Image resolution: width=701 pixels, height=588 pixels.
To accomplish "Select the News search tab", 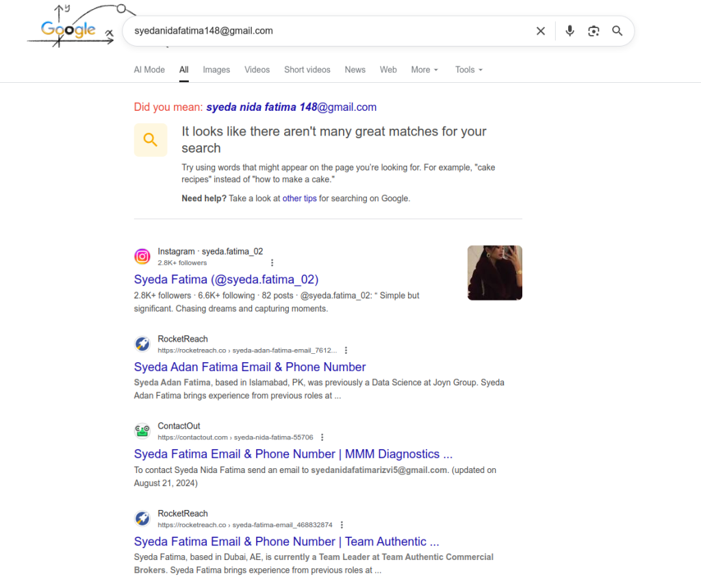I will click(x=355, y=70).
